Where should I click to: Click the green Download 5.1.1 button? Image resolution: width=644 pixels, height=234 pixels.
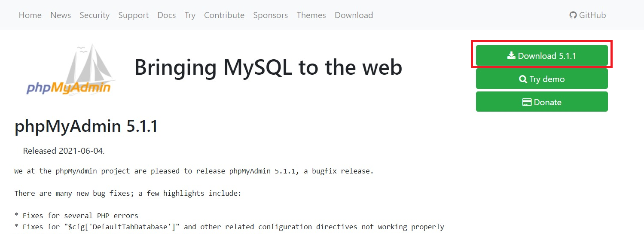542,55
